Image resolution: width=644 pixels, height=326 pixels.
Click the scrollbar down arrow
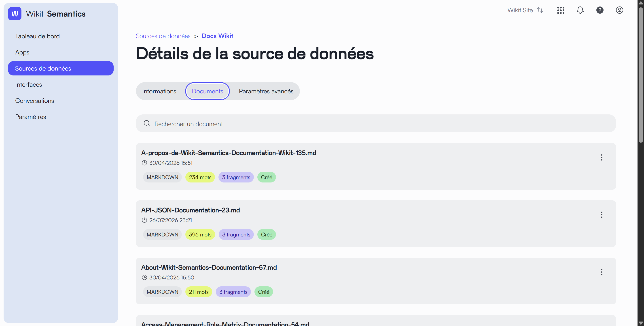640,323
